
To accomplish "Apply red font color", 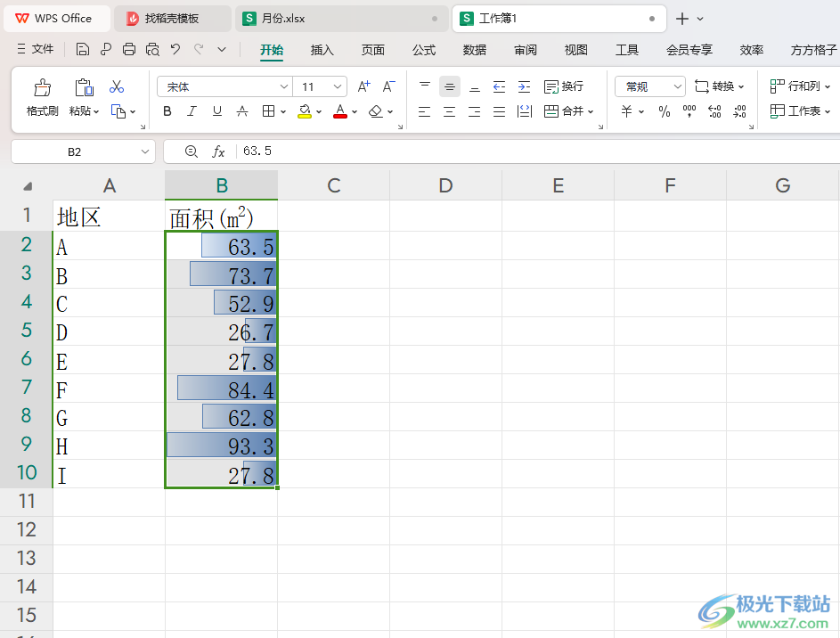I will click(340, 111).
